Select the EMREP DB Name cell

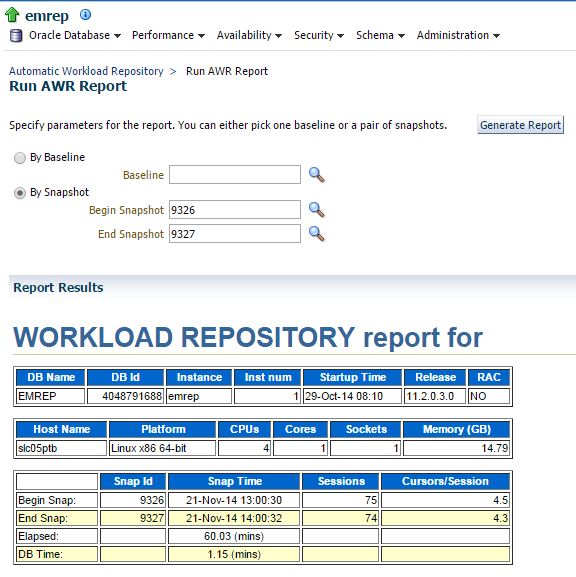50,396
